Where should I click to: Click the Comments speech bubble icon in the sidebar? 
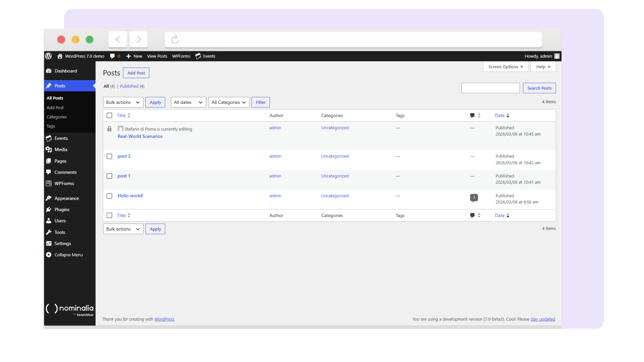click(49, 172)
